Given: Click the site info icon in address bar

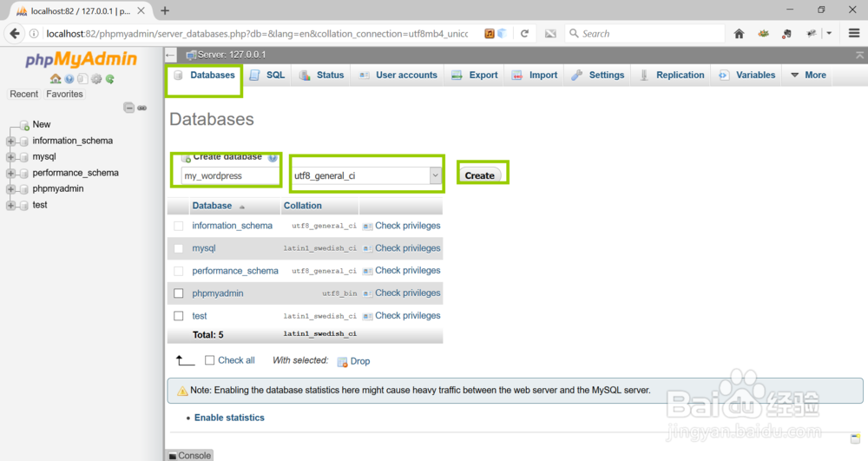Looking at the screenshot, I should click(x=34, y=34).
